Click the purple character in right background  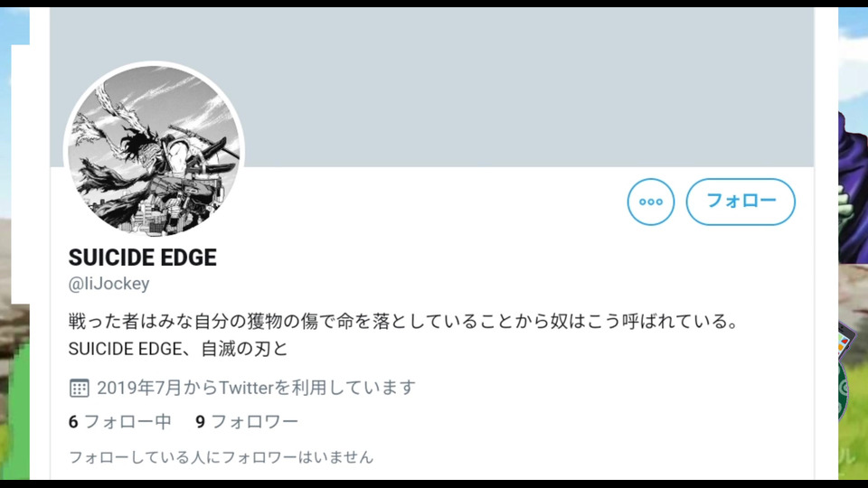tap(853, 183)
